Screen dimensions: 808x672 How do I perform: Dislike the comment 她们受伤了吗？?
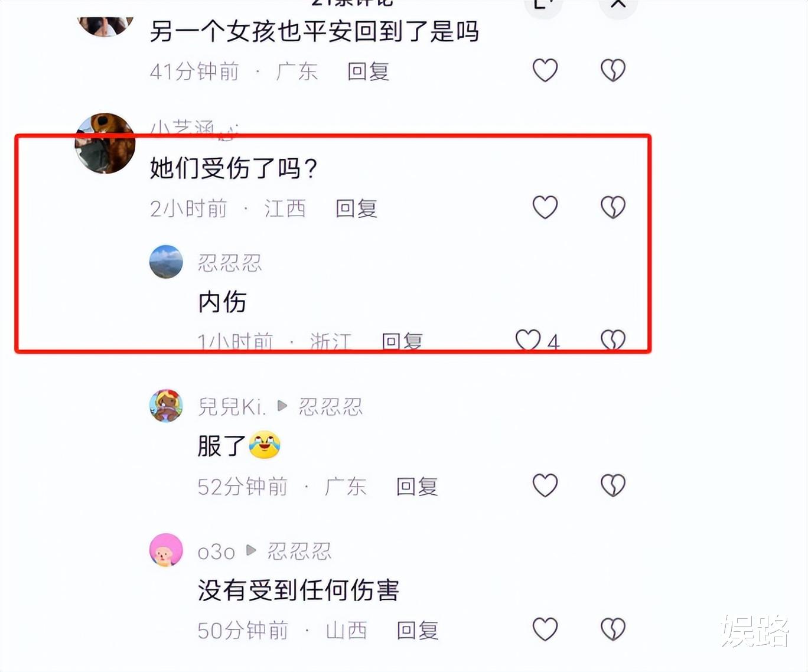click(x=613, y=207)
